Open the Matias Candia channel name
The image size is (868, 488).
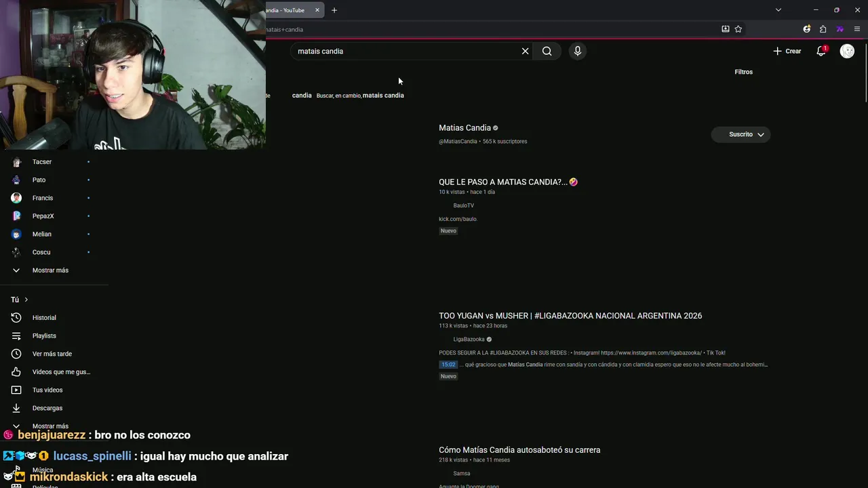coord(465,127)
